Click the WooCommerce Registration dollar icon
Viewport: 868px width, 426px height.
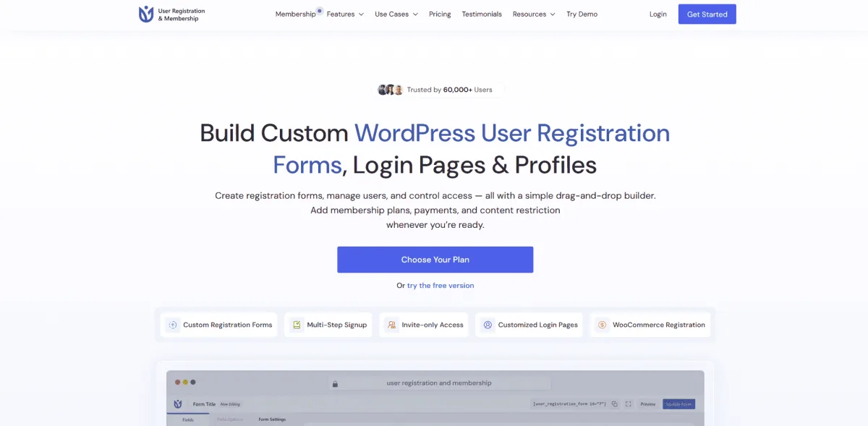click(x=602, y=325)
